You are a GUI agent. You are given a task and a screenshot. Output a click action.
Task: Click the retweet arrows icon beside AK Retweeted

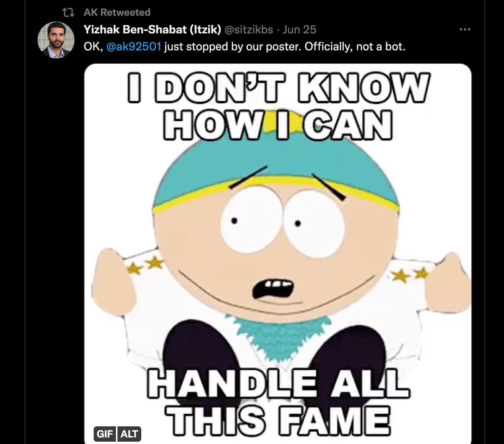[x=68, y=13]
